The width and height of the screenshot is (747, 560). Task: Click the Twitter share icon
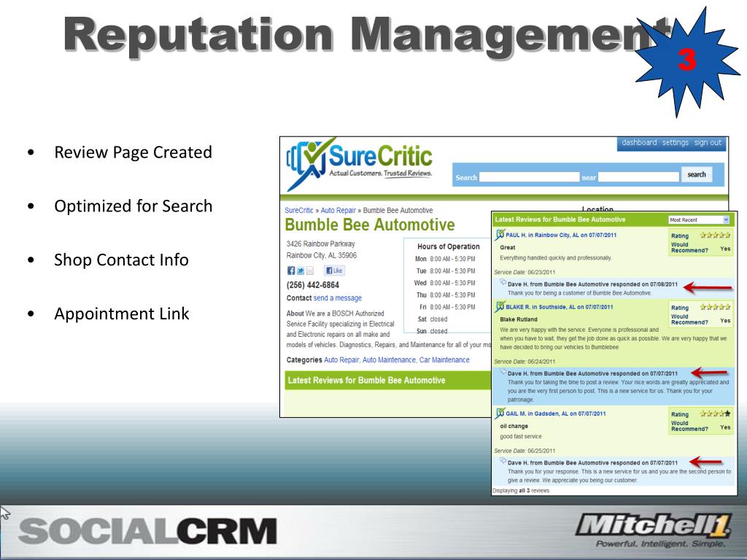301,271
